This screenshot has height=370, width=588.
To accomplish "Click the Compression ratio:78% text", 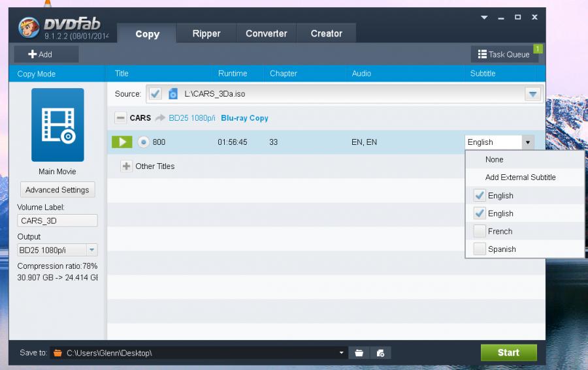I will coord(57,266).
